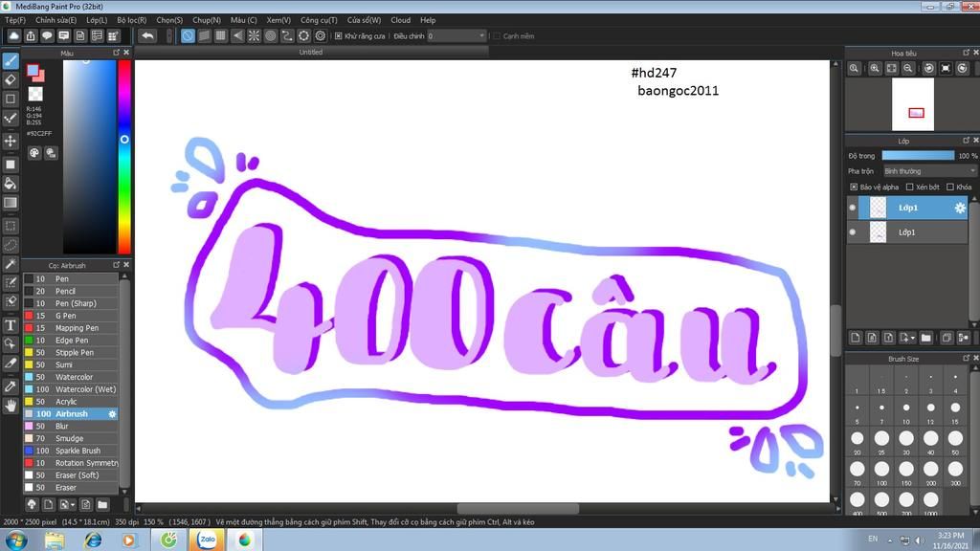Fit canvas to window in navigator
This screenshot has width=980, height=551.
click(891, 68)
